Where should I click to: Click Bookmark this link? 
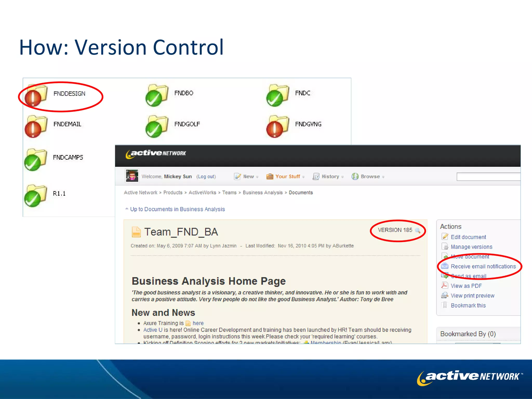coord(468,305)
